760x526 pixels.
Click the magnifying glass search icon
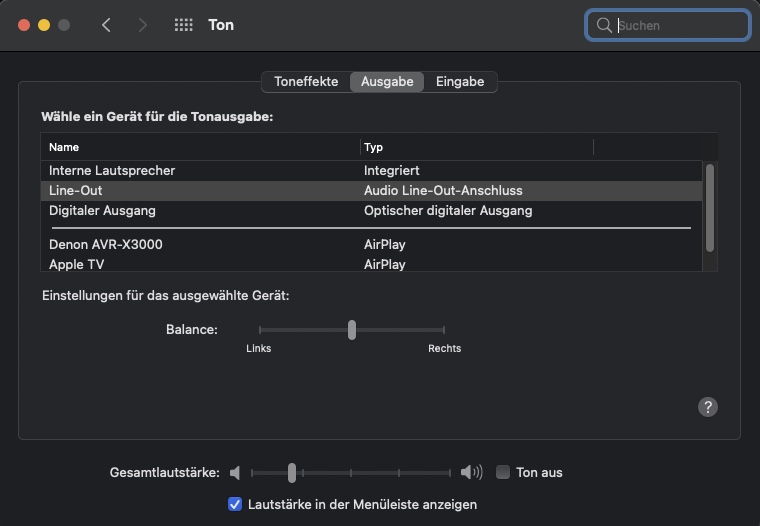[x=604, y=25]
